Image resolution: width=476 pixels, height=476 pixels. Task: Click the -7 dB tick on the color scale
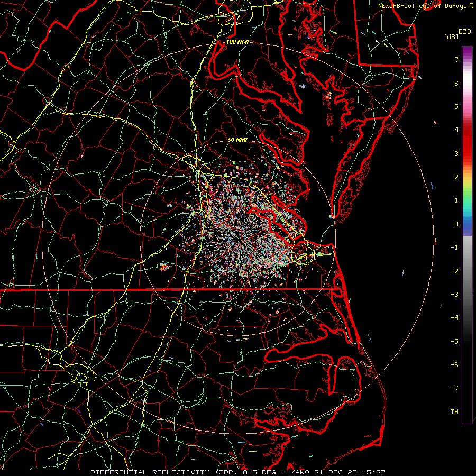(x=454, y=388)
